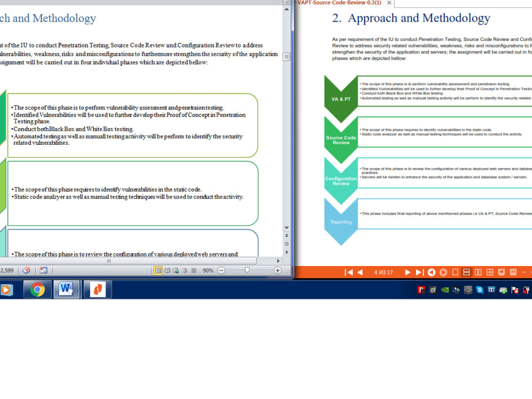Click the Dolby tray icon
The width and height of the screenshot is (532, 399).
[491, 290]
